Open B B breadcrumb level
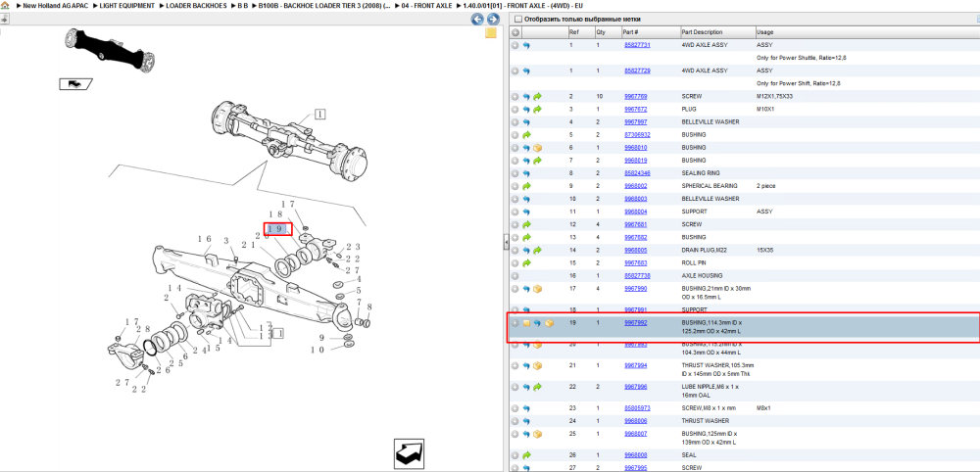 click(243, 5)
